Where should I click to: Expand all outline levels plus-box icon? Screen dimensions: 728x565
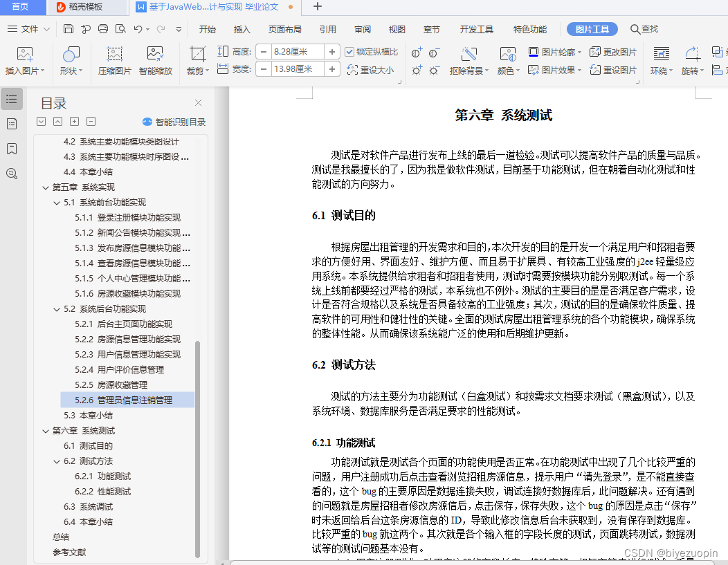pos(74,122)
